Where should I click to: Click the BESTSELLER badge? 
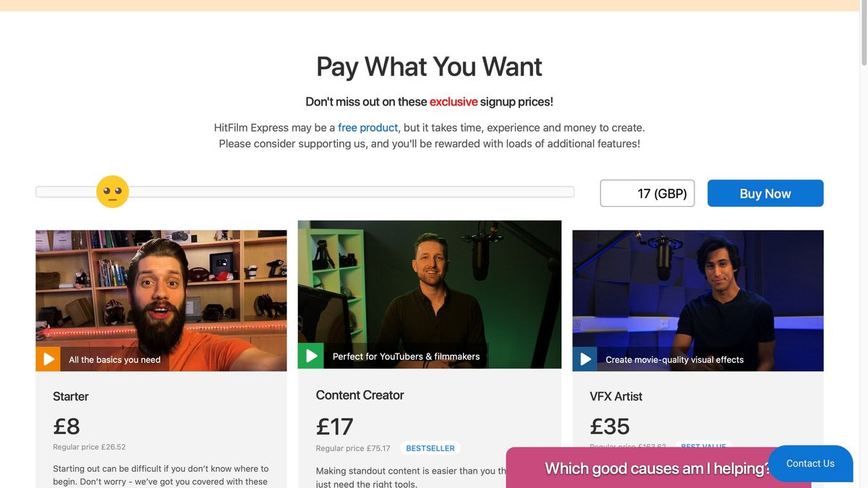coord(430,448)
